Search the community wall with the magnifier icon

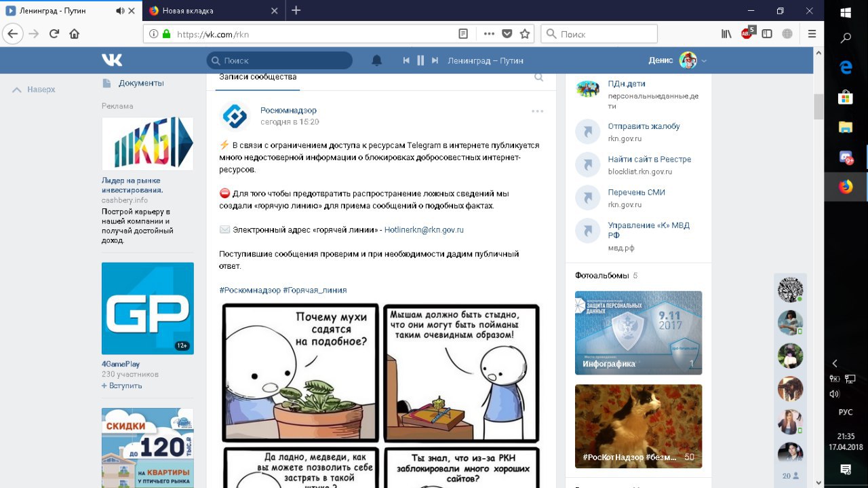[x=539, y=77]
